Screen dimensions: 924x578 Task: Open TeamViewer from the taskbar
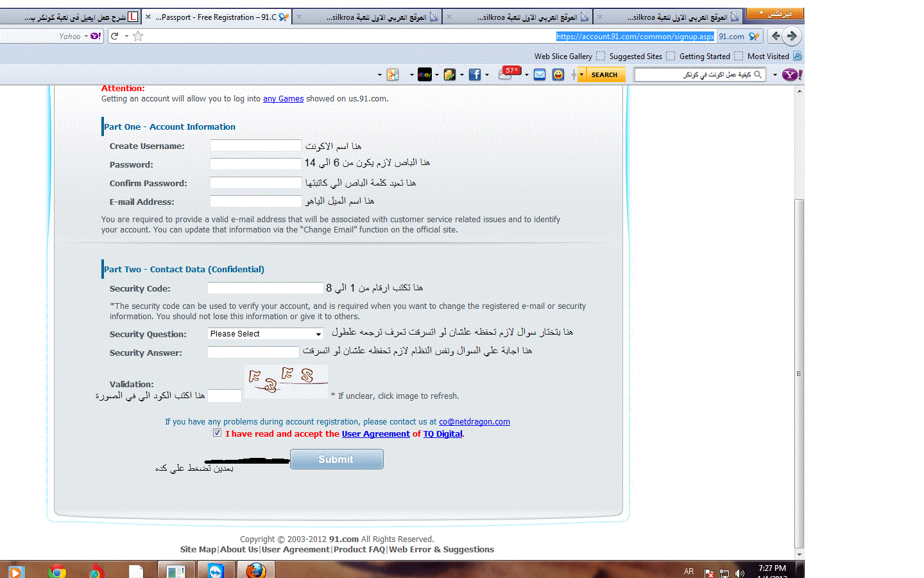[x=216, y=570]
